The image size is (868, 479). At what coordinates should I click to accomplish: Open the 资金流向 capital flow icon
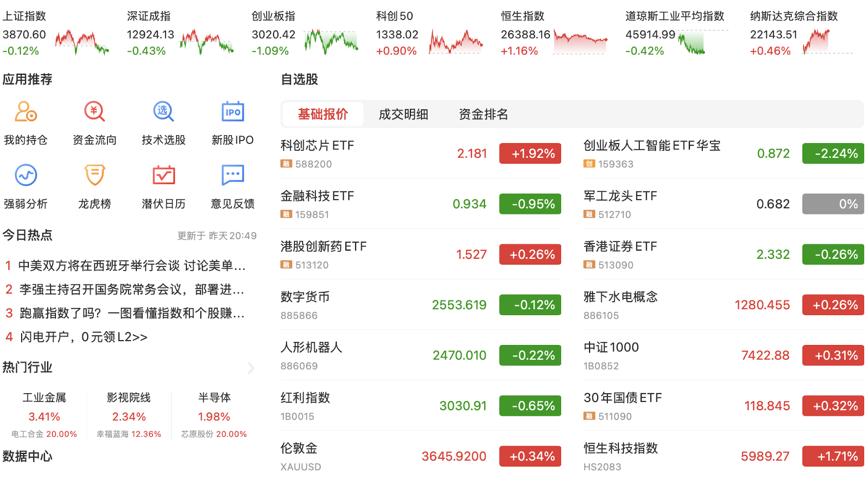94,112
